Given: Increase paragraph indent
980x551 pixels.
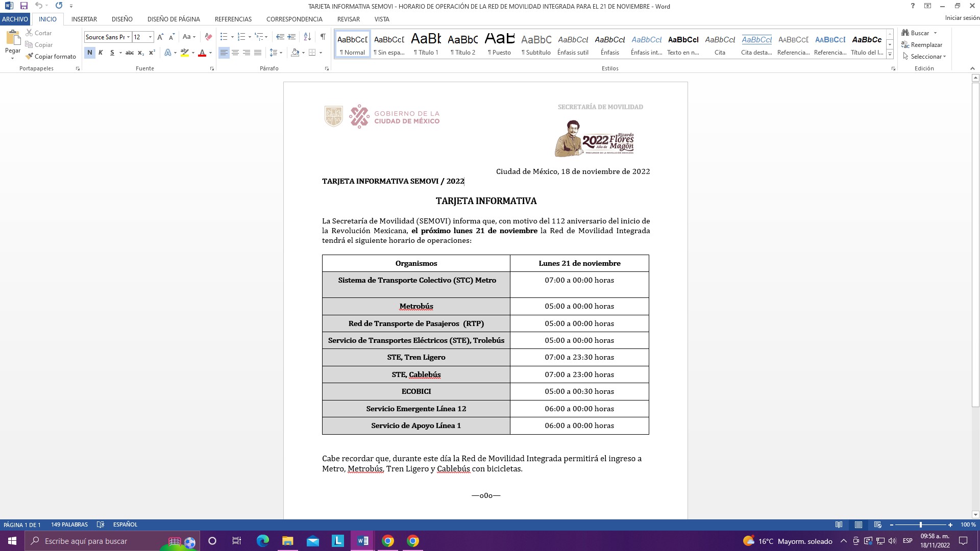Looking at the screenshot, I should tap(291, 37).
